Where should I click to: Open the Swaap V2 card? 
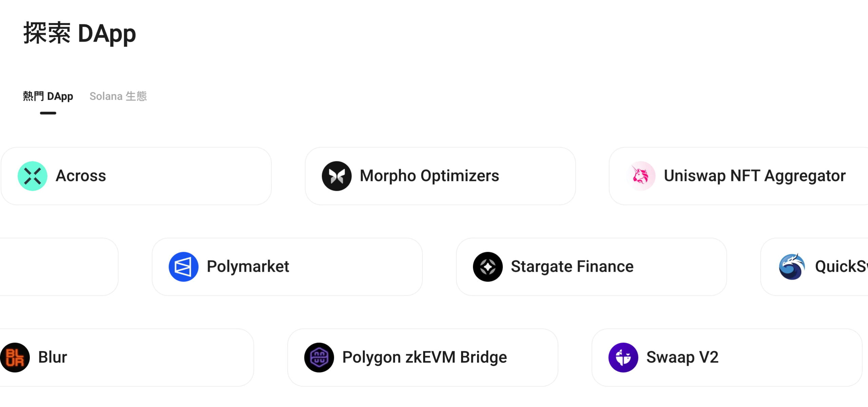[x=727, y=358]
